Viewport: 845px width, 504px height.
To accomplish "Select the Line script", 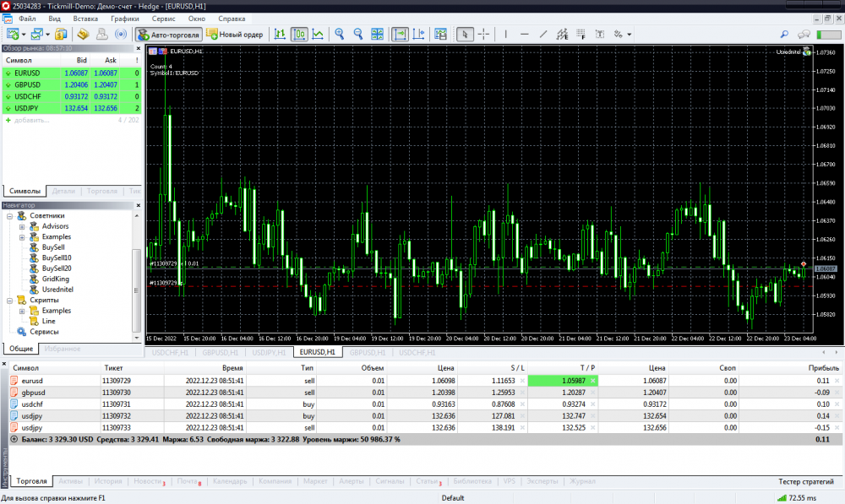I will pos(48,321).
